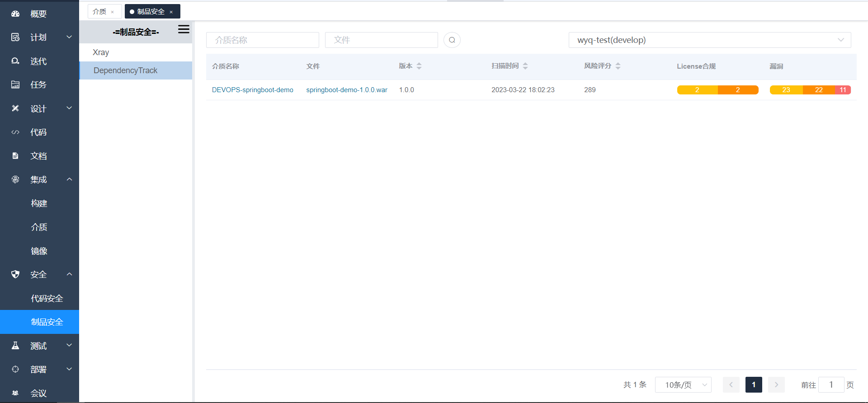Screen dimensions: 868x403
Task: Open springboot-demo-1.0.0.war file link
Action: (347, 90)
